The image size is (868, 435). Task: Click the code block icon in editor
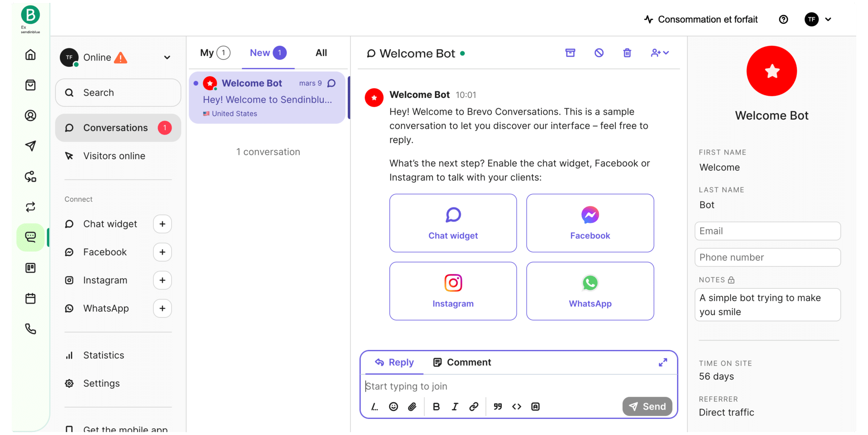point(536,407)
